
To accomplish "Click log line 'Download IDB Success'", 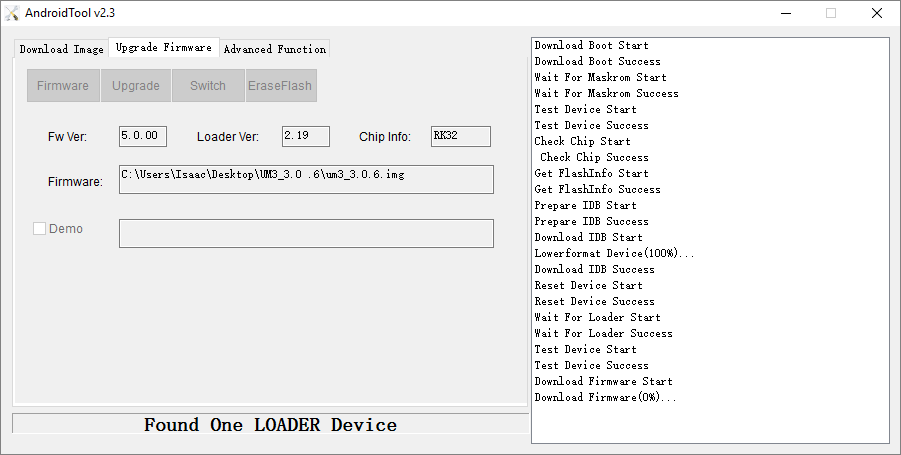I will (594, 269).
